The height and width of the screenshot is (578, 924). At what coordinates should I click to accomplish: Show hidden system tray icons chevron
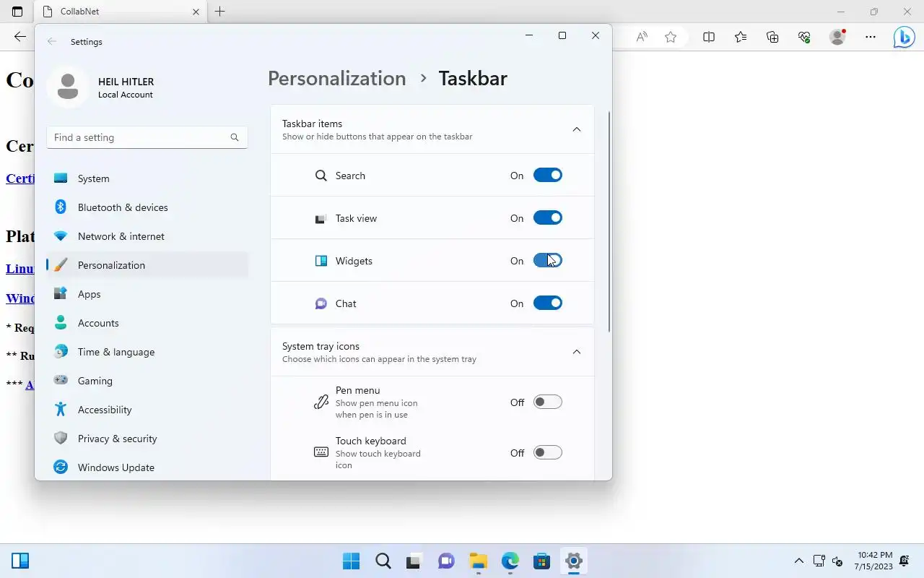point(799,561)
